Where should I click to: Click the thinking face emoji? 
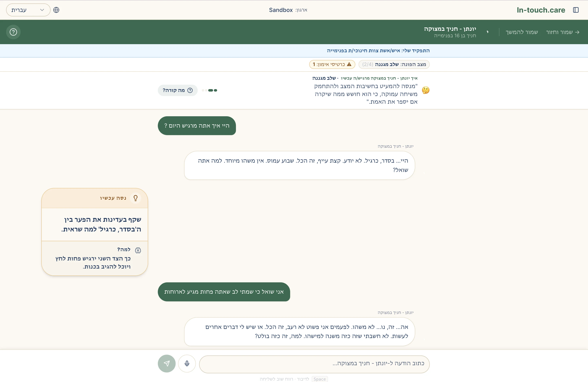click(426, 90)
